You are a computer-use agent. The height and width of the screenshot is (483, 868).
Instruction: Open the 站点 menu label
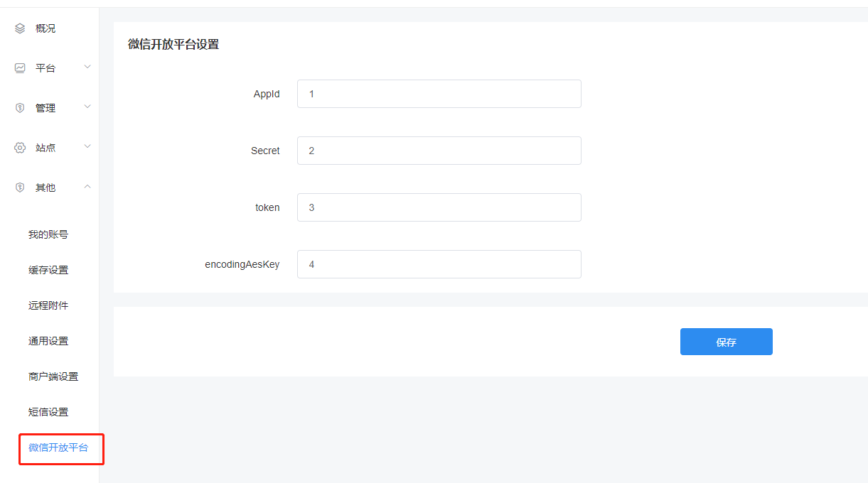[x=45, y=148]
